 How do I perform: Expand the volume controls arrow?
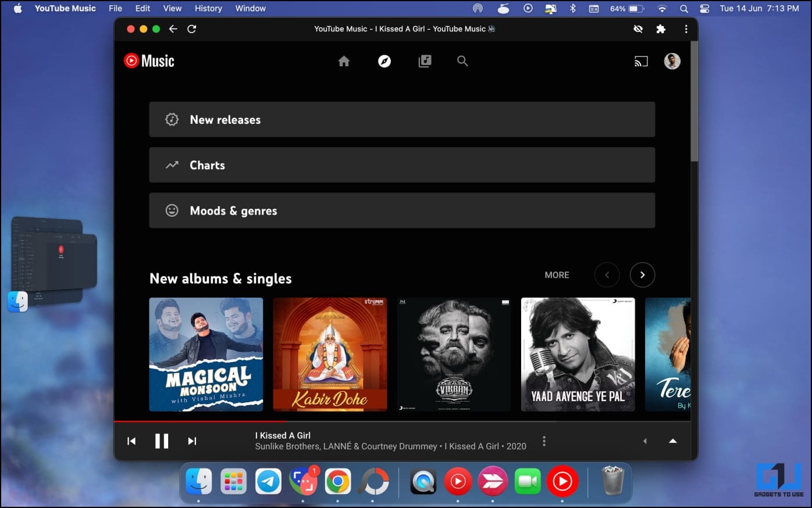tap(644, 441)
